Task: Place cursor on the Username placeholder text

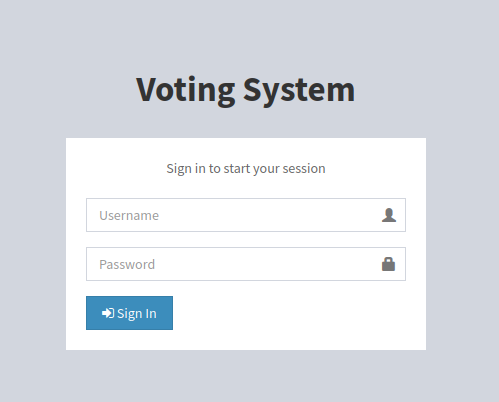Action: click(129, 216)
